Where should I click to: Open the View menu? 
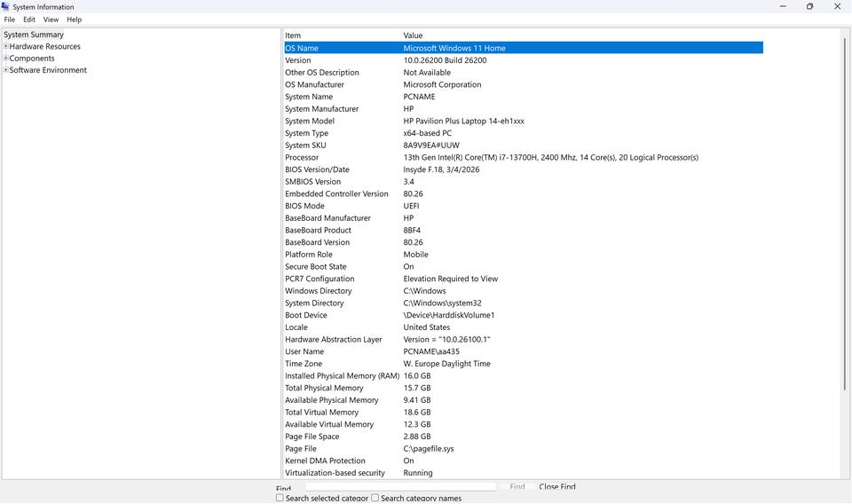click(51, 20)
